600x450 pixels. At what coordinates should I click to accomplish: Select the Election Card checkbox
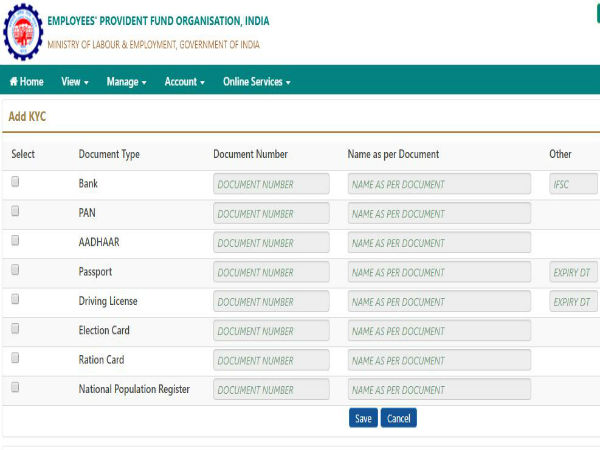15,329
